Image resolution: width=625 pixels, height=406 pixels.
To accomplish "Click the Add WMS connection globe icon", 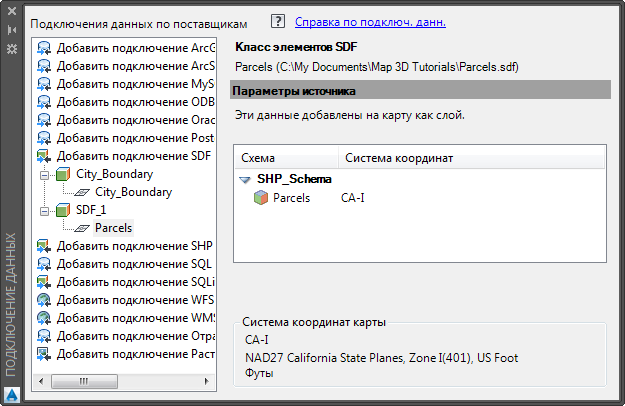I will coord(44,318).
